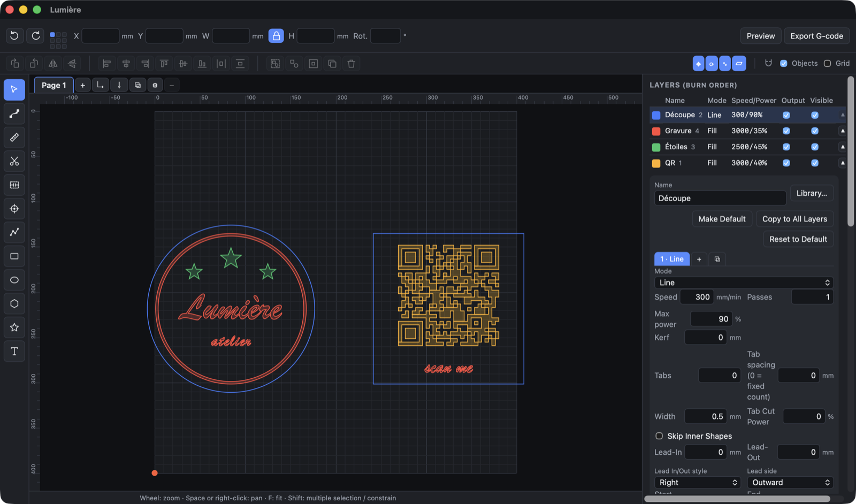Open the layer Library
The height and width of the screenshot is (504, 856).
(x=812, y=193)
